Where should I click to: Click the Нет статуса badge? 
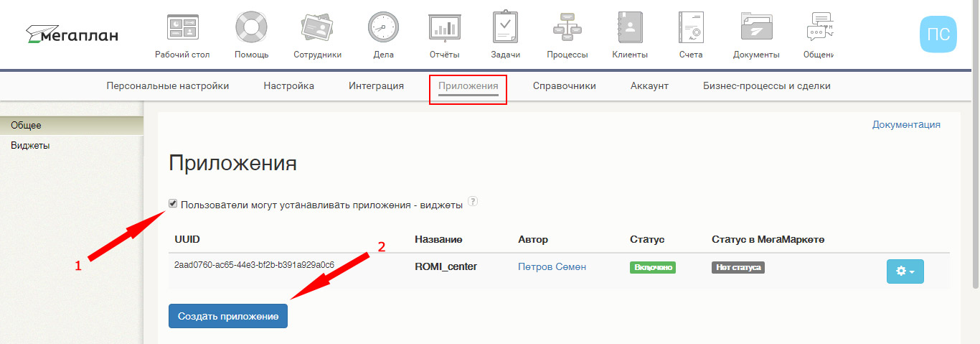tap(738, 267)
